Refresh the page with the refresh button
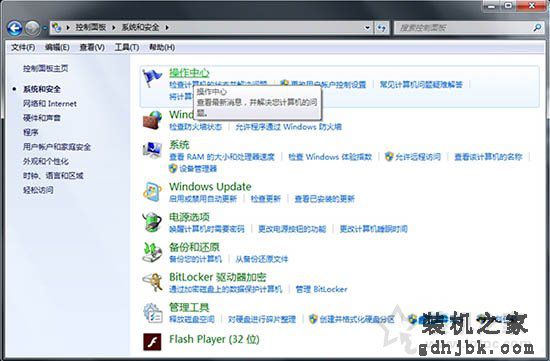 point(382,28)
